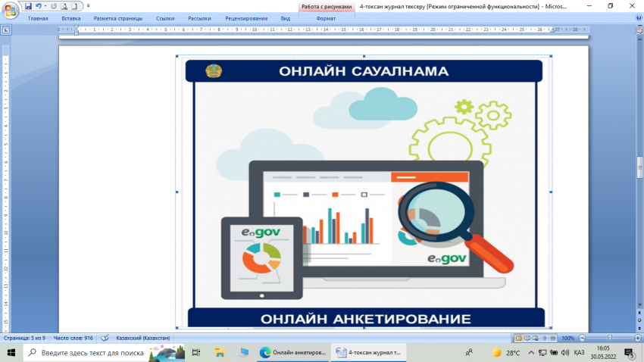Click the word count Число слов: 916
Image resolution: width=644 pixels, height=362 pixels.
pos(73,338)
